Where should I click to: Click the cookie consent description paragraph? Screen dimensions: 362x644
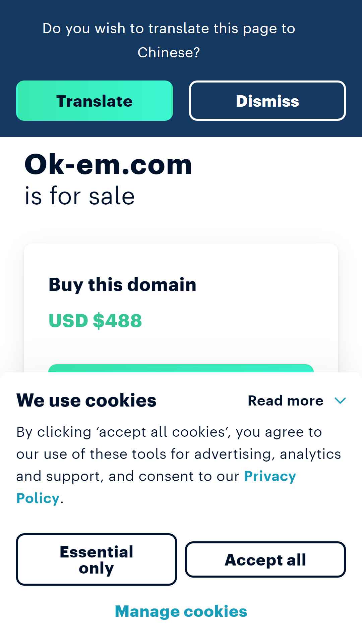tap(179, 465)
